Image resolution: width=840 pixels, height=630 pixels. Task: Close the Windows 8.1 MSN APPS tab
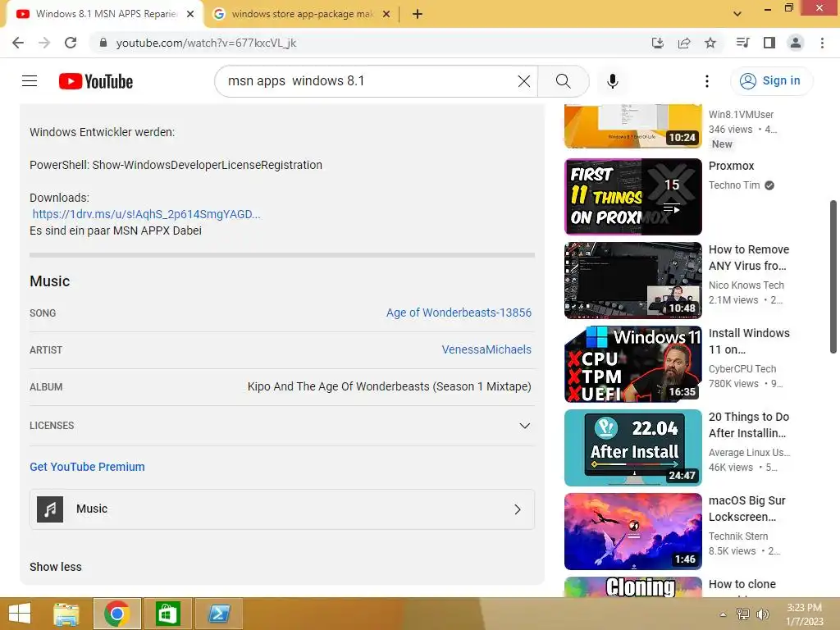[190, 15]
